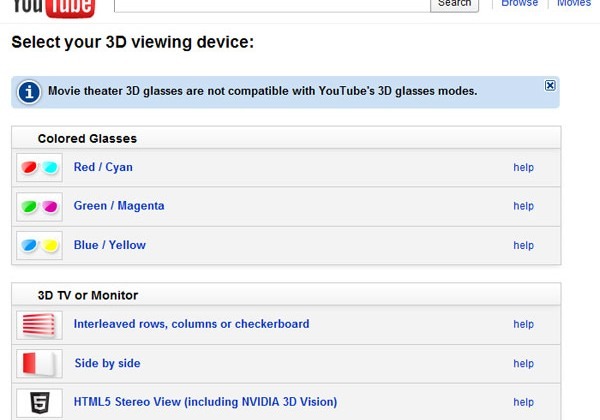The height and width of the screenshot is (420, 600).
Task: Click the Blue / Yellow glasses icon
Action: click(39, 245)
